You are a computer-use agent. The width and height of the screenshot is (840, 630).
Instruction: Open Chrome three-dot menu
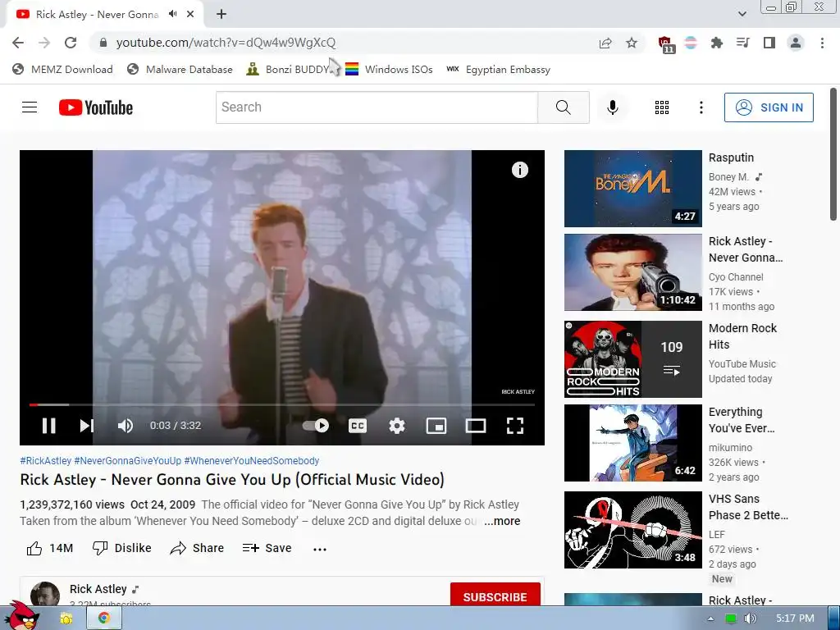pyautogui.click(x=822, y=43)
